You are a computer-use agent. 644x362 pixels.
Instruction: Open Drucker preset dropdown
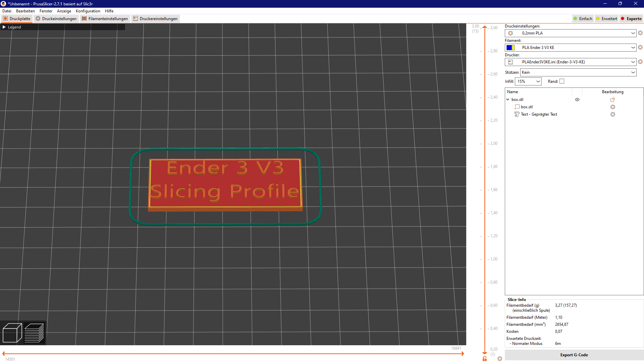tap(571, 62)
